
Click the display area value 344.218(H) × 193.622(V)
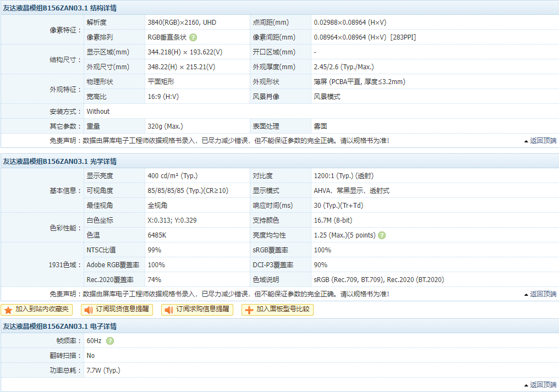[185, 52]
